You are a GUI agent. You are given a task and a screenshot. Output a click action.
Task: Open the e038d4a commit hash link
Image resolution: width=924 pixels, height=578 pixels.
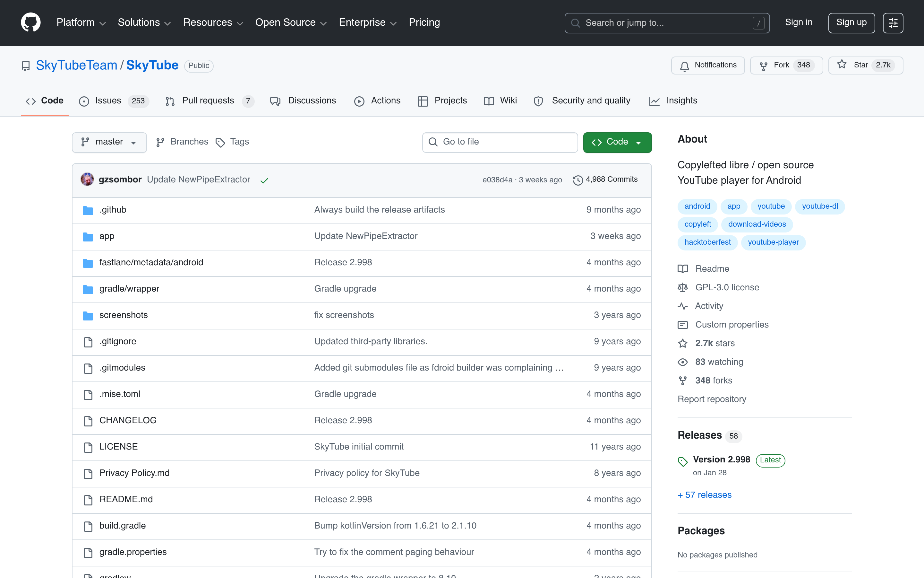click(x=497, y=180)
